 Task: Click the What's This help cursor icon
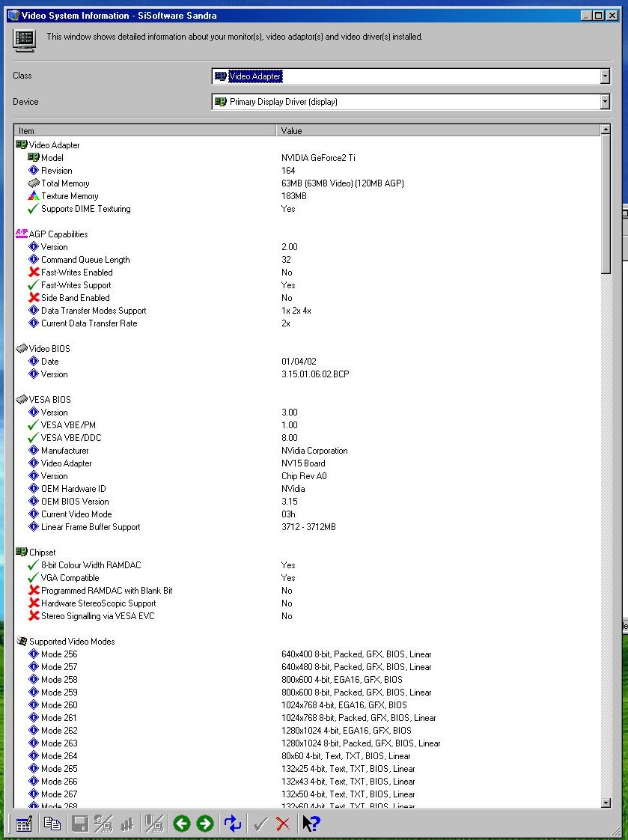(311, 824)
